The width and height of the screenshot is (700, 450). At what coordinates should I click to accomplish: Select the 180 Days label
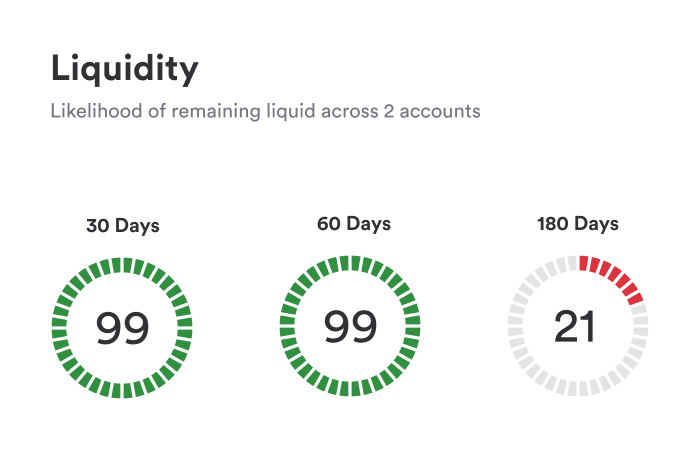tap(578, 223)
